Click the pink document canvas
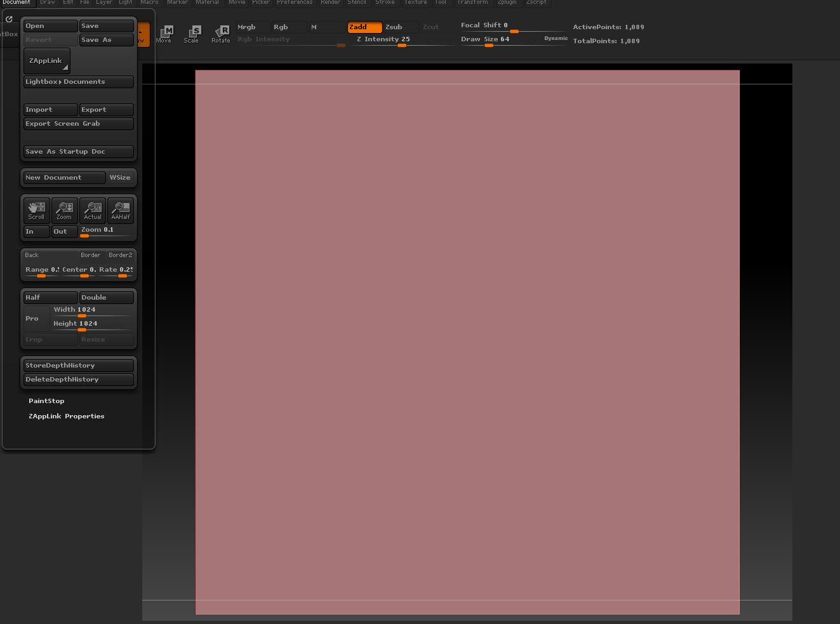The width and height of the screenshot is (840, 624). pos(467,342)
